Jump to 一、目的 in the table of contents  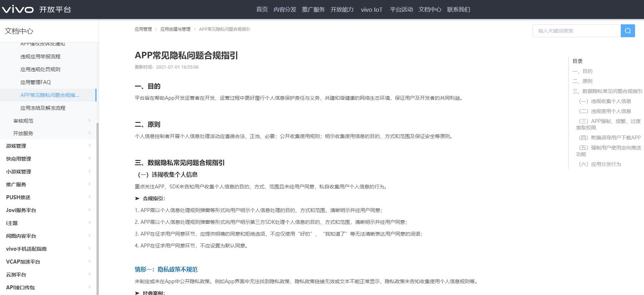pos(583,71)
